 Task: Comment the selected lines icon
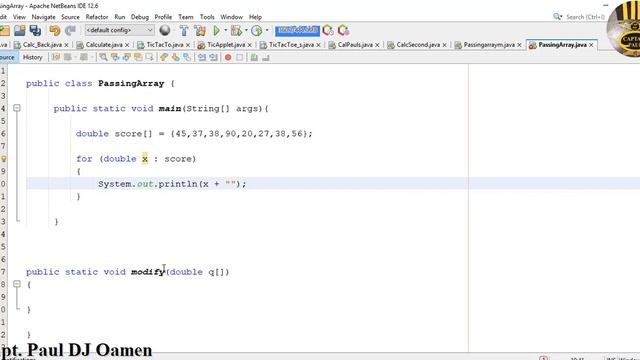pos(254,57)
